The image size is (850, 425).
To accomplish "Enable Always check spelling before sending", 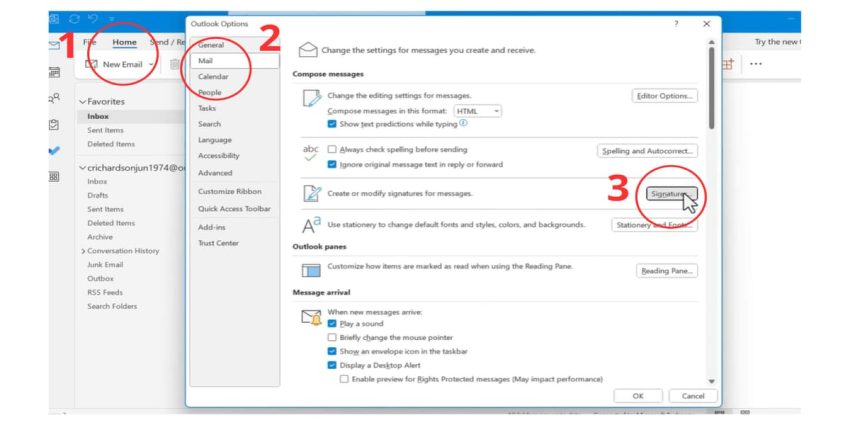I will tap(332, 150).
